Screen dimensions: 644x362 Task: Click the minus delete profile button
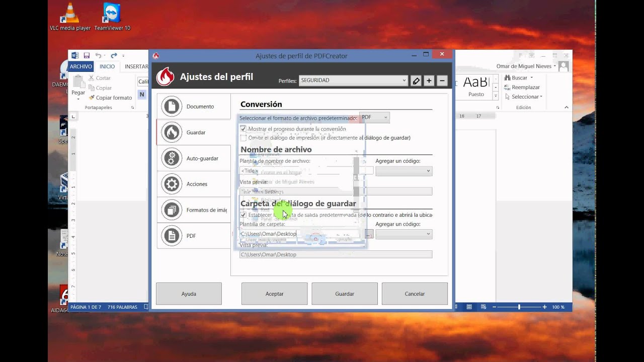point(442,80)
